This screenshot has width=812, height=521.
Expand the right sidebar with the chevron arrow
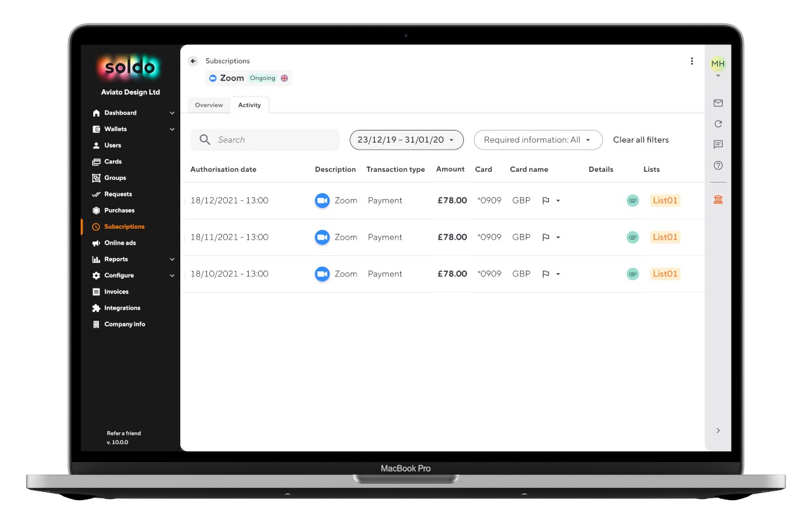point(718,430)
